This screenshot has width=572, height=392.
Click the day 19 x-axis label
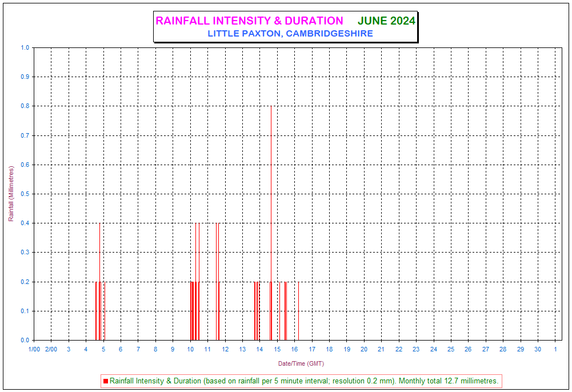[347, 349]
